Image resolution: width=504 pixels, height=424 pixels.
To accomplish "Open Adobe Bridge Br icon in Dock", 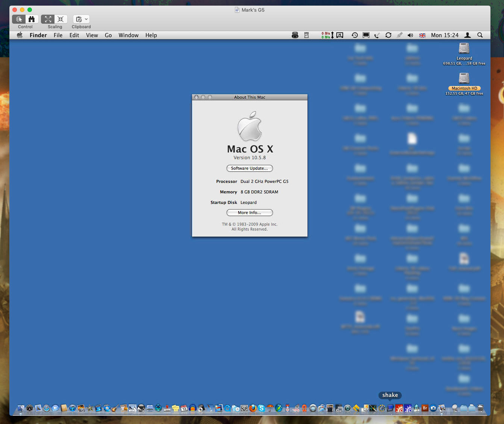I will 425,408.
